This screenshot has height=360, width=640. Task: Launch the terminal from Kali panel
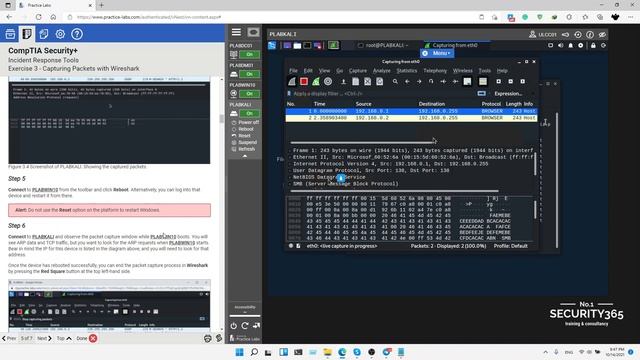pyautogui.click(x=307, y=45)
